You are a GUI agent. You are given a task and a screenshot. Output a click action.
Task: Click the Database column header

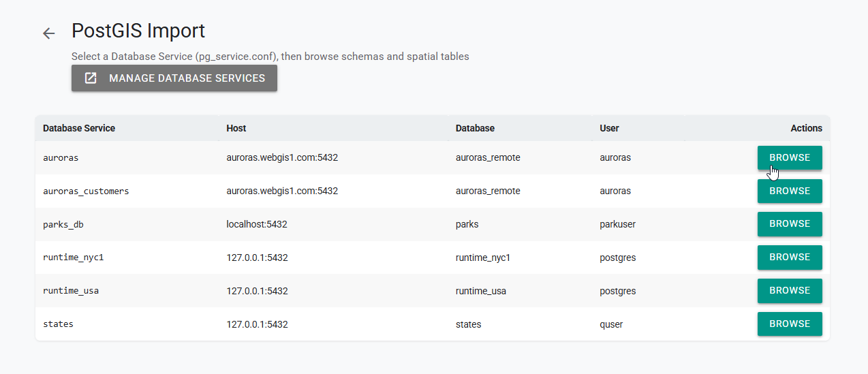tap(475, 128)
